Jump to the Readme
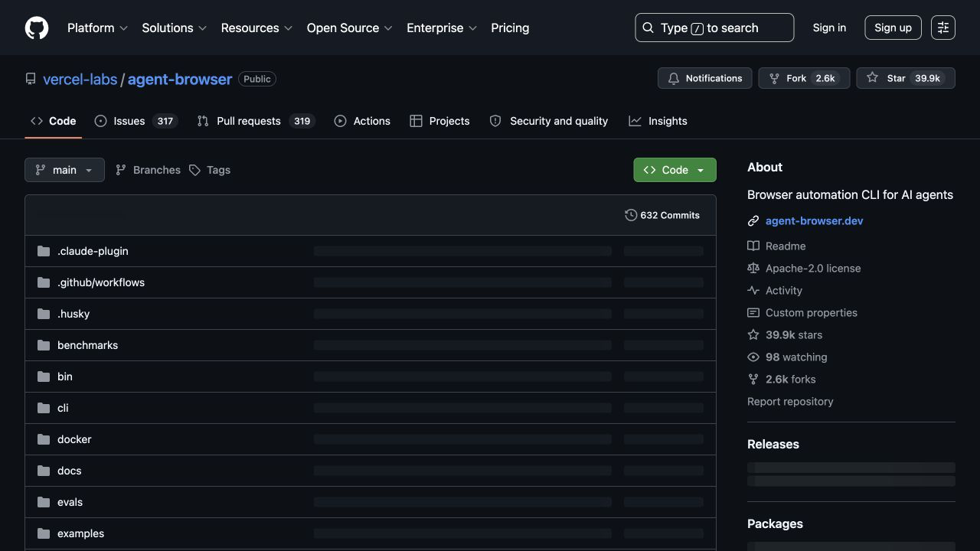This screenshot has height=551, width=980. pyautogui.click(x=776, y=246)
